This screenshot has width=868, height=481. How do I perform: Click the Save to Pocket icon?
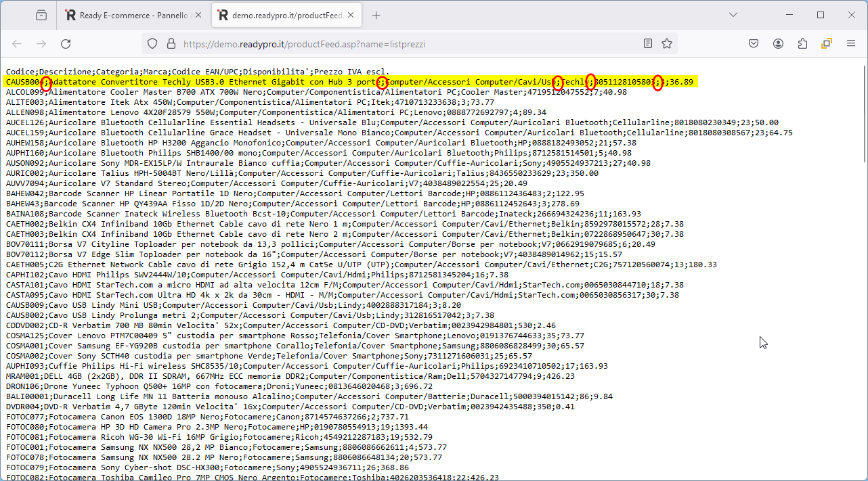click(754, 44)
